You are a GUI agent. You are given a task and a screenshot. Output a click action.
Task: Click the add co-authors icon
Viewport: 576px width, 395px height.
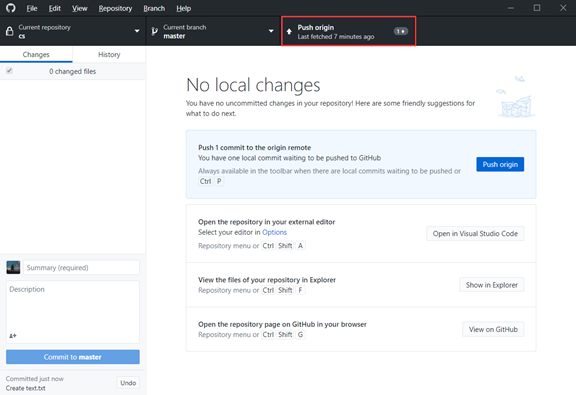12,335
